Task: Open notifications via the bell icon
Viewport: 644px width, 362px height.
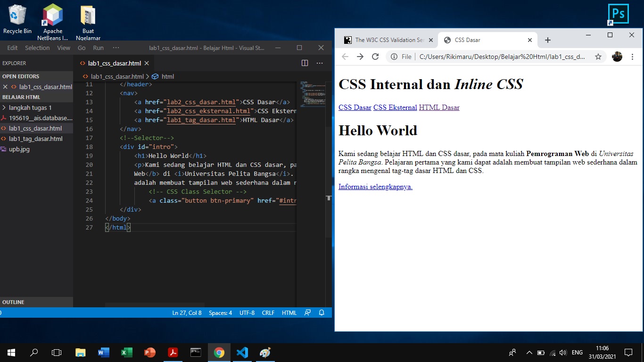Action: coord(322,313)
